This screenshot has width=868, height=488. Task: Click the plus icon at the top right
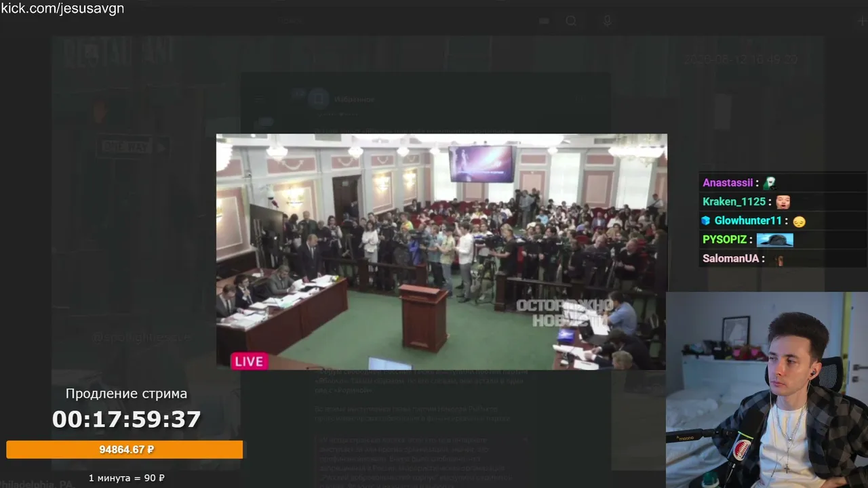(862, 21)
